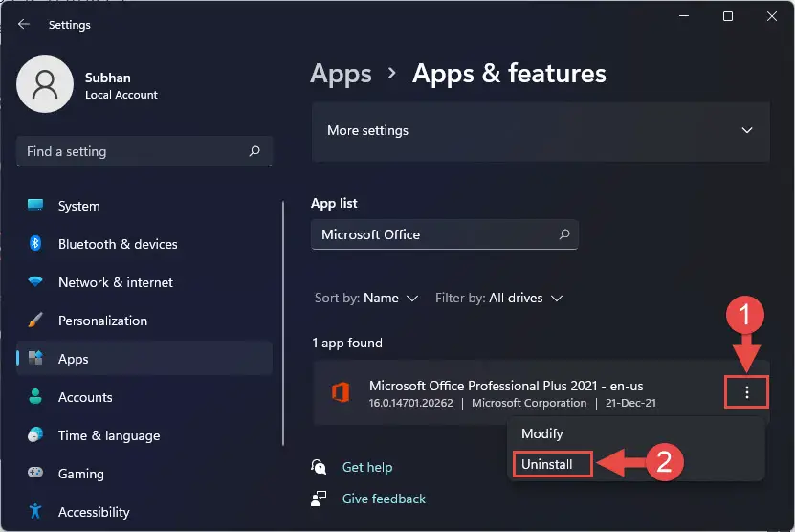Click the Get help icon

click(319, 467)
